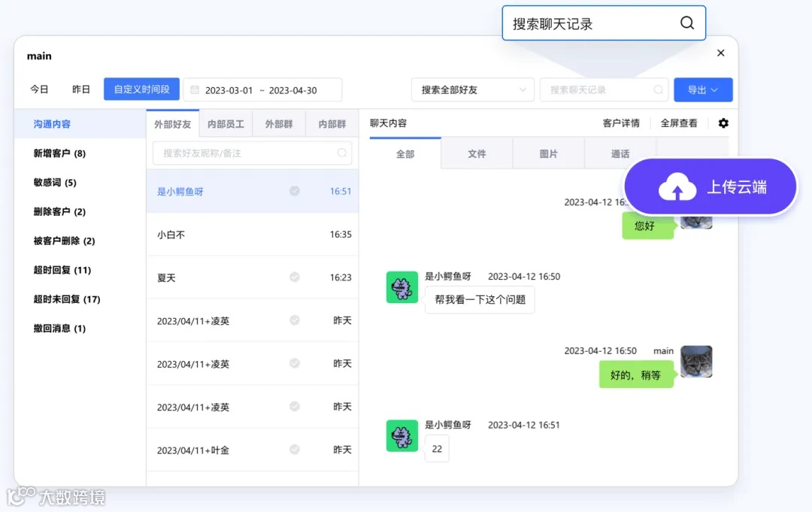Switch to the 内部员工 tab
Image resolution: width=812 pixels, height=512 pixels.
click(226, 124)
